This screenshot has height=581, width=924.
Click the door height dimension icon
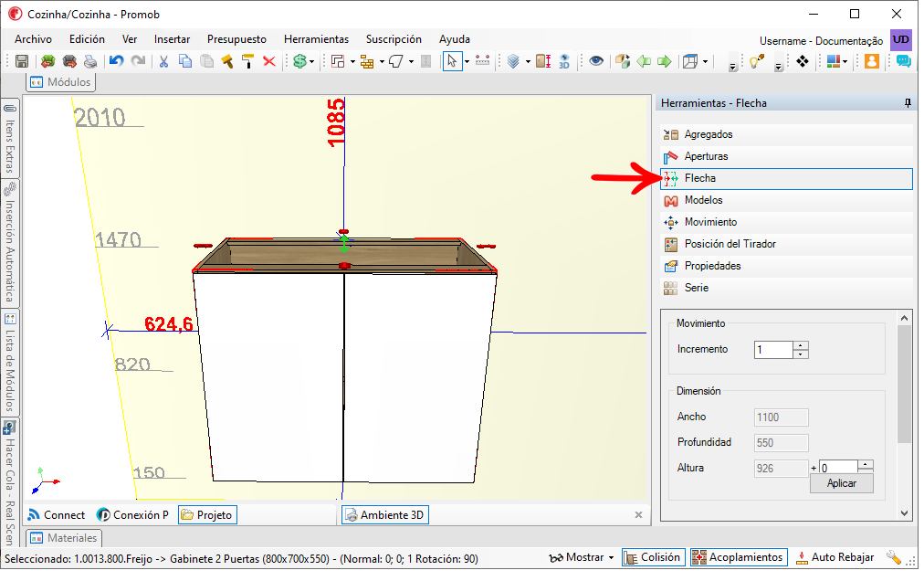tap(543, 61)
